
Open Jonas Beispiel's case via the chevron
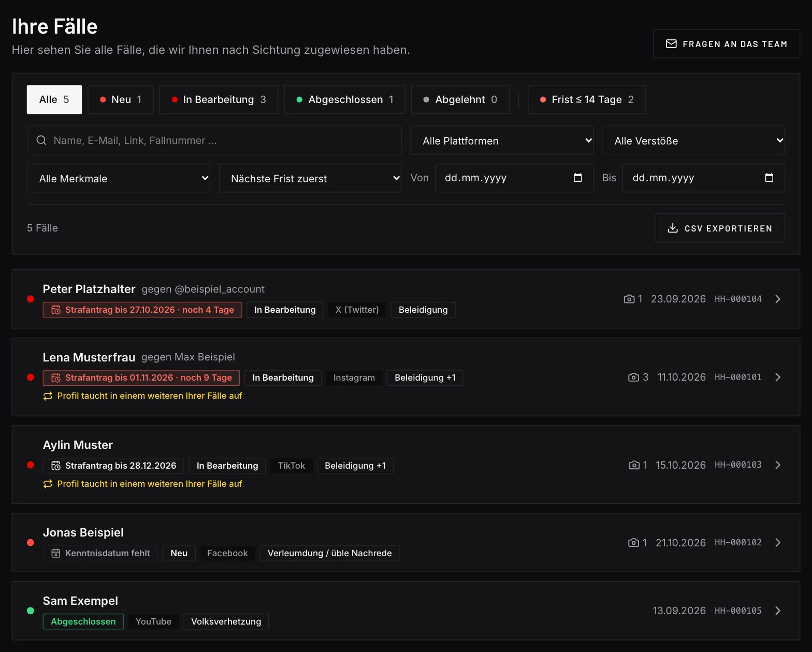tap(778, 543)
